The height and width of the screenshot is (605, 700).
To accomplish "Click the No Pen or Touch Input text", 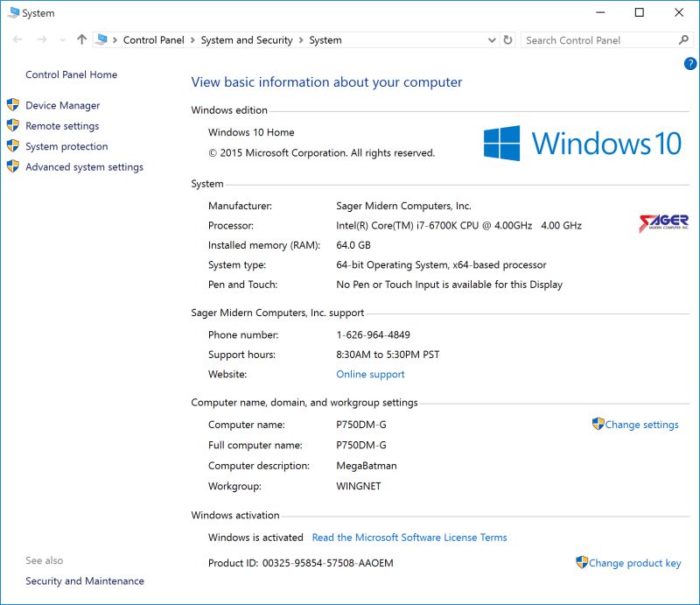I will coord(449,285).
